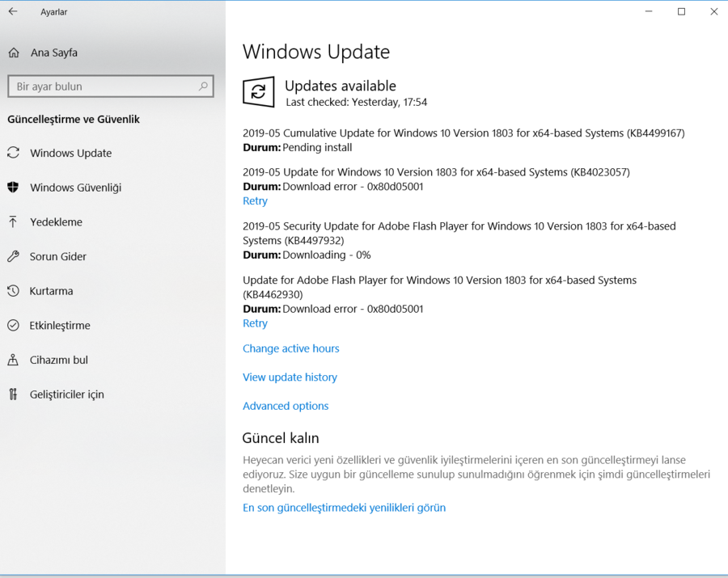Click the Yedekleme upload arrow icon
Image resolution: width=728 pixels, height=578 pixels.
pyautogui.click(x=13, y=221)
